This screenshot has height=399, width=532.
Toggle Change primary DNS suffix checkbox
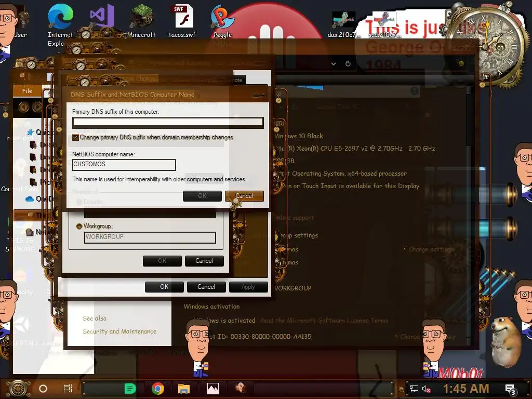coord(75,137)
